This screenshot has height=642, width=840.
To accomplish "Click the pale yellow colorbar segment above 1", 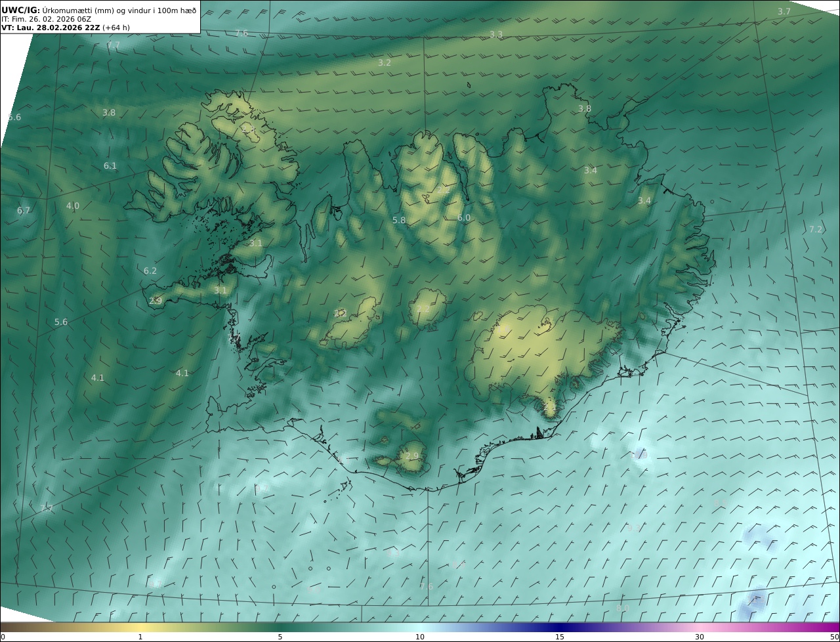I will coord(140,627).
